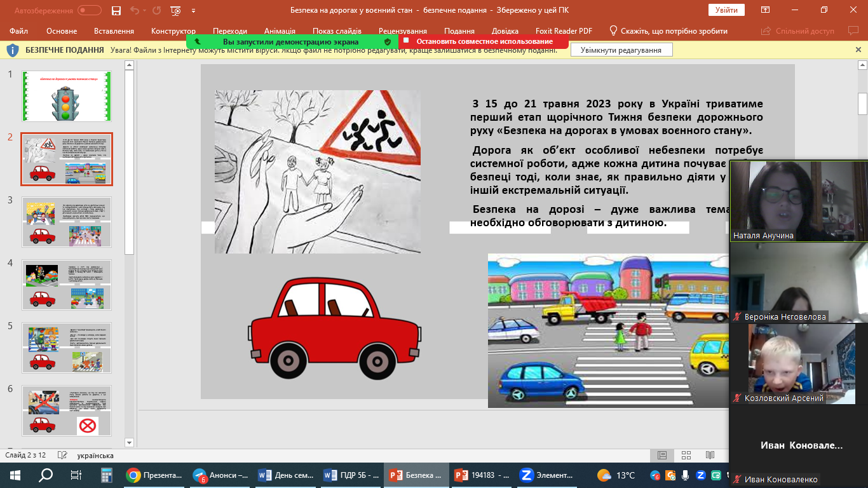868x488 pixels.
Task: Click microphone icon in system tray
Action: (x=685, y=475)
